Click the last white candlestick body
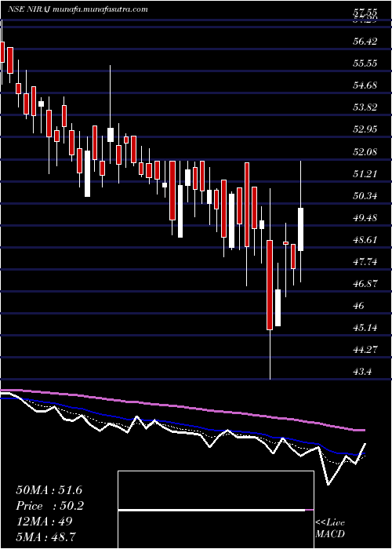This screenshot has height=549, width=392. click(300, 229)
